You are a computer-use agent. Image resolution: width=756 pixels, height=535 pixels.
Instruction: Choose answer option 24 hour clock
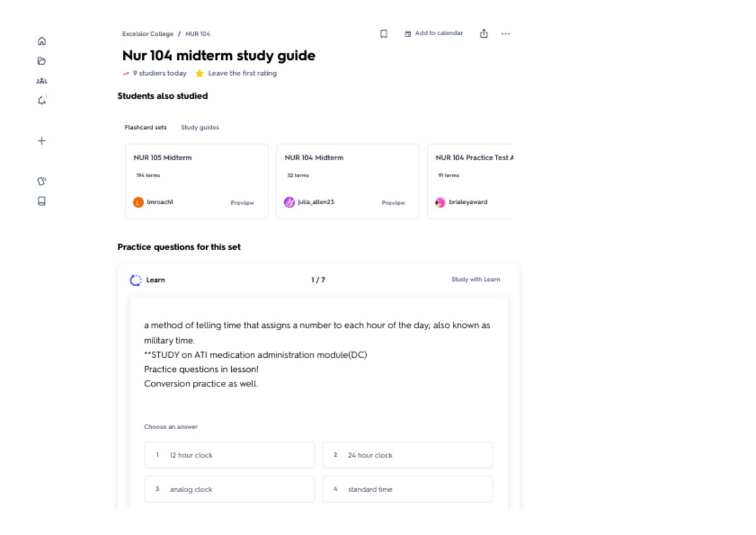[408, 455]
